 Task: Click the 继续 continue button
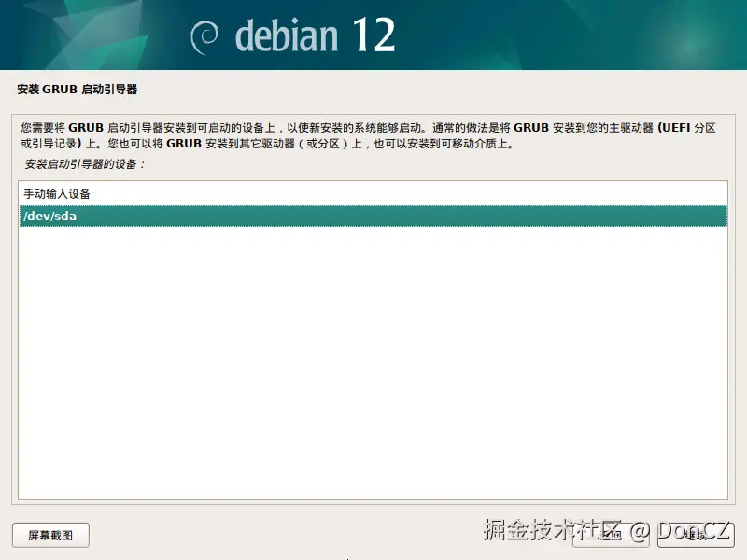(696, 535)
